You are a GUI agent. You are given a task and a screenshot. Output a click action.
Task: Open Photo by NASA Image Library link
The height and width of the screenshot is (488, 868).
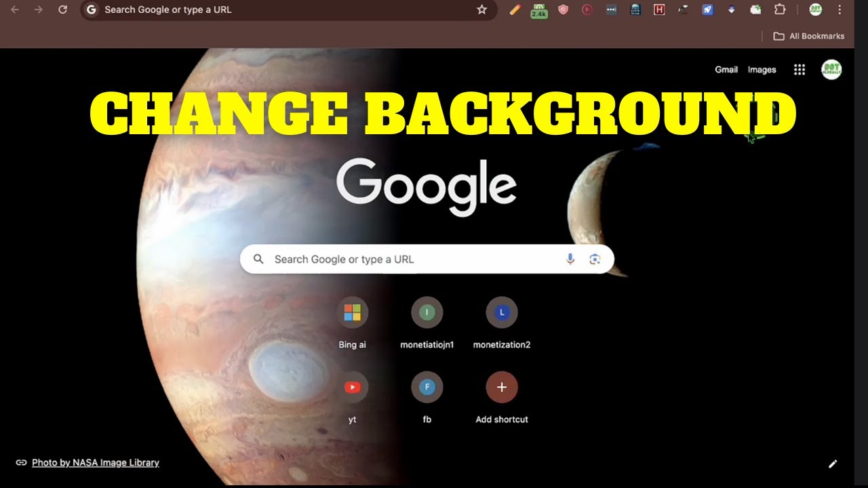96,462
